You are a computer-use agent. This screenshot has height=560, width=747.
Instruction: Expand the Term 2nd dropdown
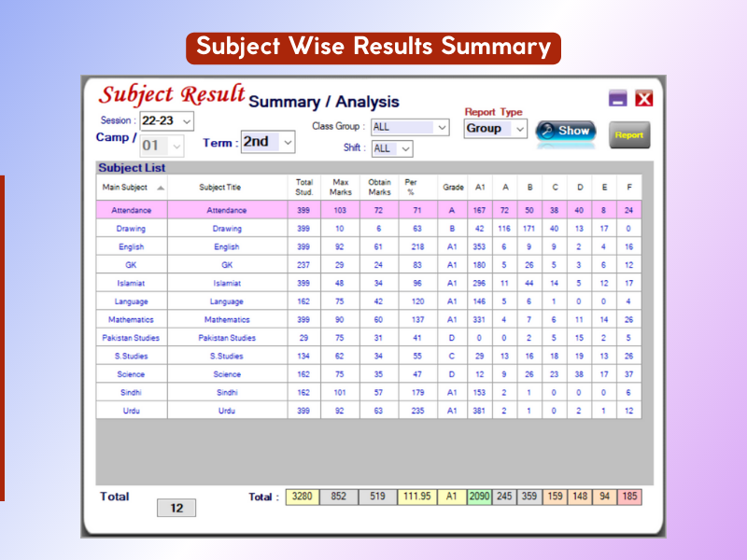pos(288,142)
